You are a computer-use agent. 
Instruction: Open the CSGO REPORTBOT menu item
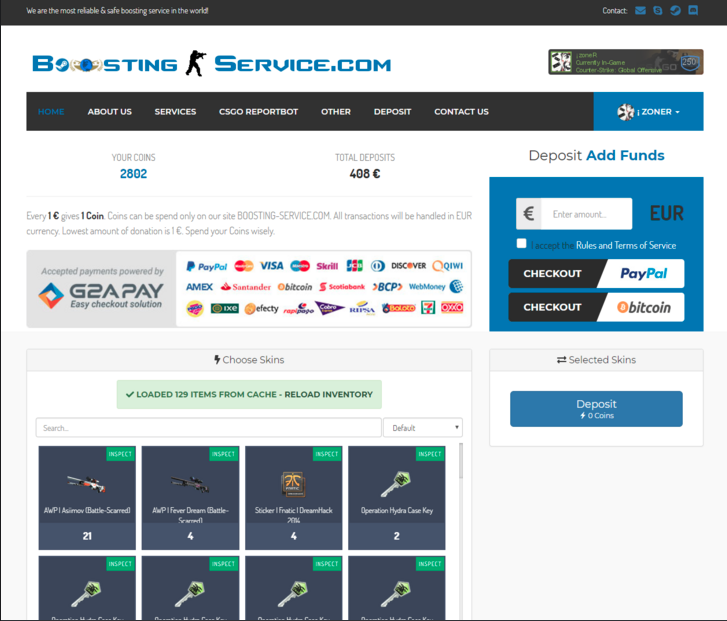click(258, 111)
